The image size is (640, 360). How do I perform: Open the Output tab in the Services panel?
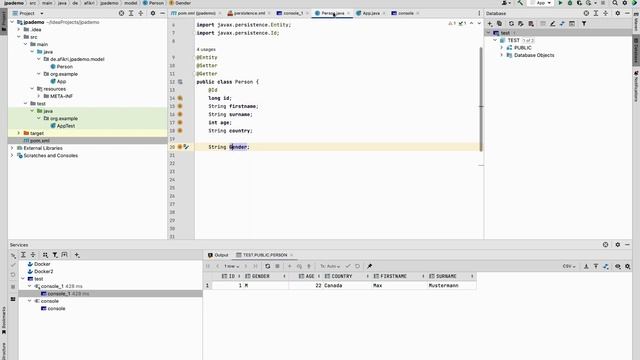point(218,255)
